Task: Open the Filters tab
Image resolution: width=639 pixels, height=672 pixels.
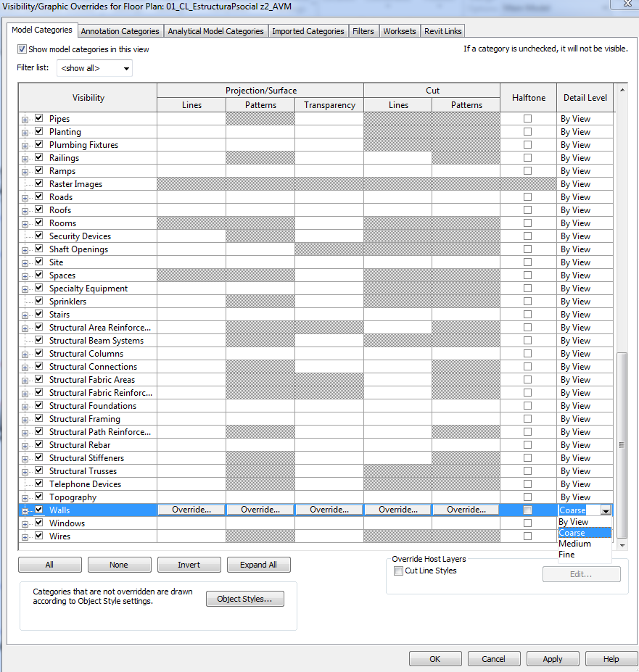Action: [363, 31]
